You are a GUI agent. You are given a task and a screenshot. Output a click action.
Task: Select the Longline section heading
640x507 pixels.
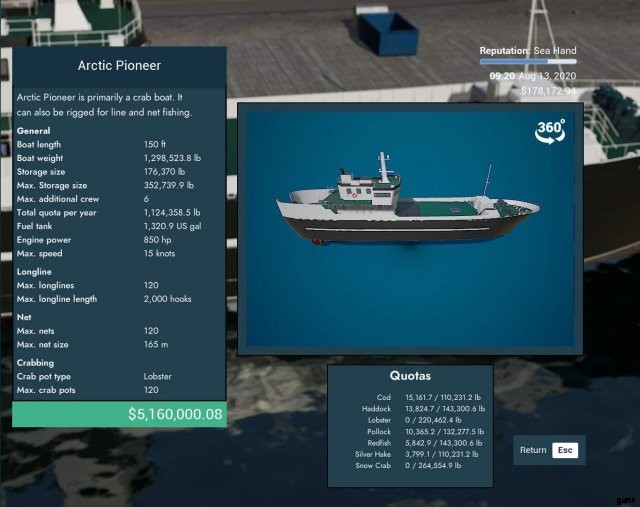click(35, 271)
